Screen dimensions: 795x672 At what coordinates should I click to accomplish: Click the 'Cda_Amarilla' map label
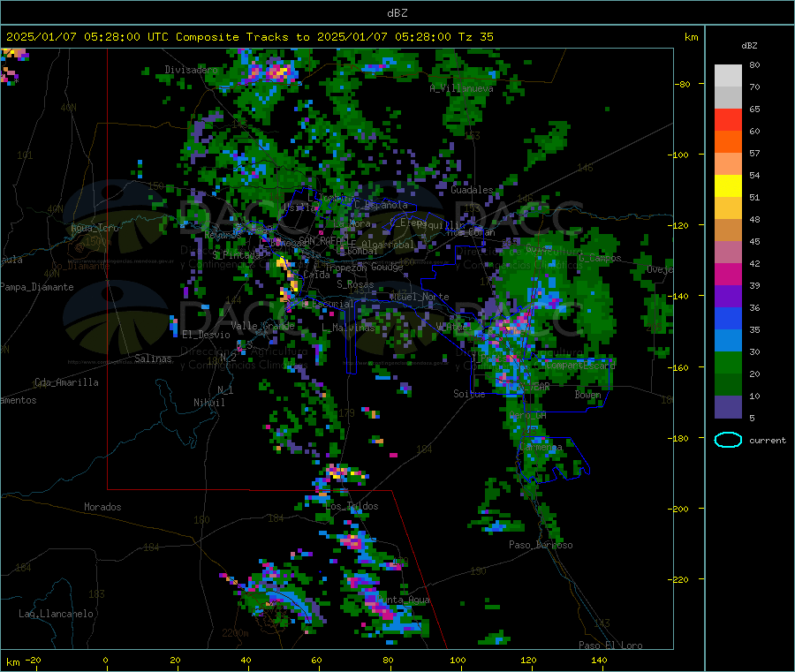click(66, 382)
